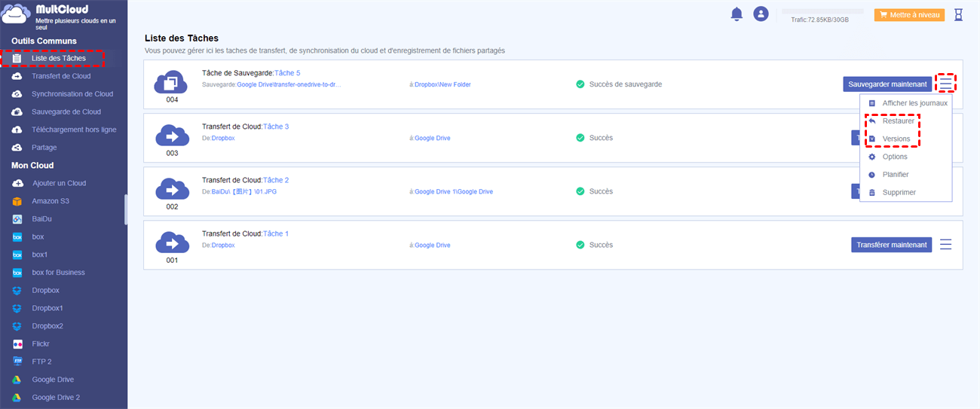Image resolution: width=980 pixels, height=409 pixels.
Task: Go to Synchronisation de Cloud in sidebar
Action: pos(72,94)
